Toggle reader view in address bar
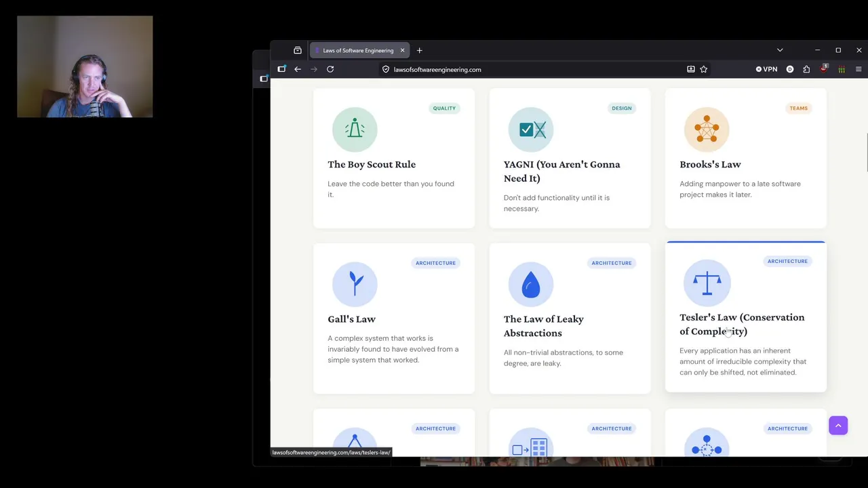 [x=691, y=69]
